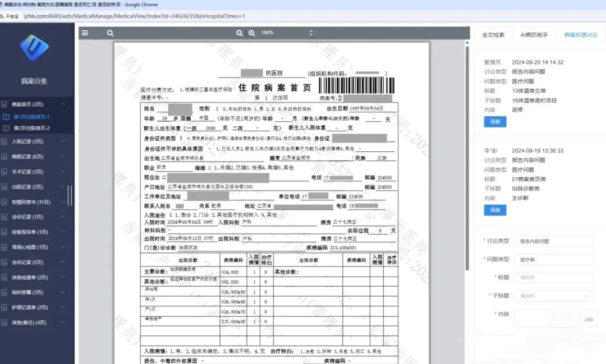Zoom in the document with the plus magnifier
606x364 pixels.
[x=252, y=33]
